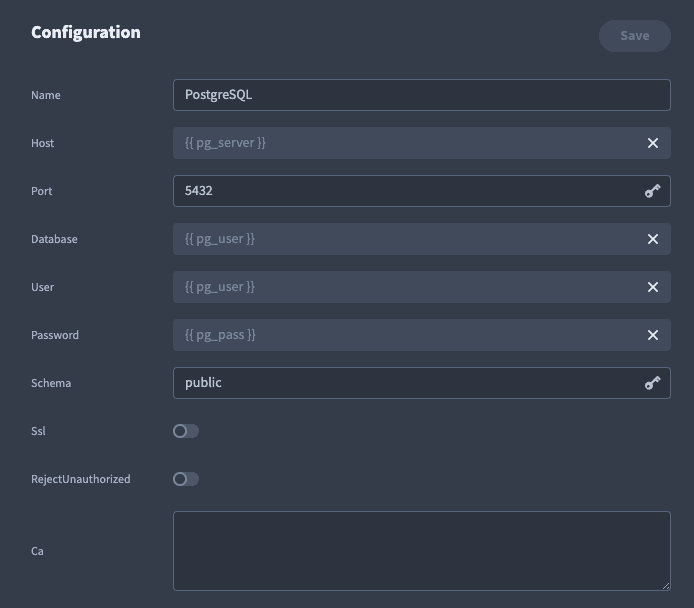
Task: Enable the RejectUnauthorized toggle
Action: [x=186, y=479]
